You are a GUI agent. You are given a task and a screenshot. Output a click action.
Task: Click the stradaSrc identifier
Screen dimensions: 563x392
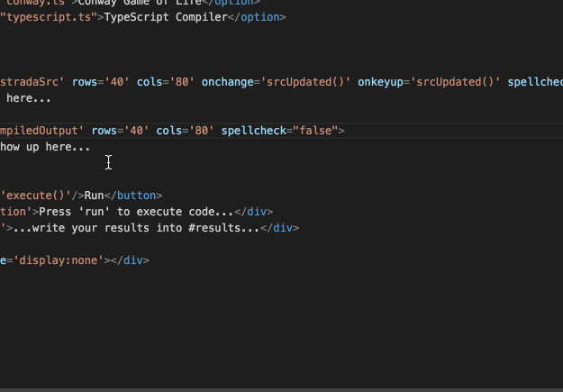32,82
